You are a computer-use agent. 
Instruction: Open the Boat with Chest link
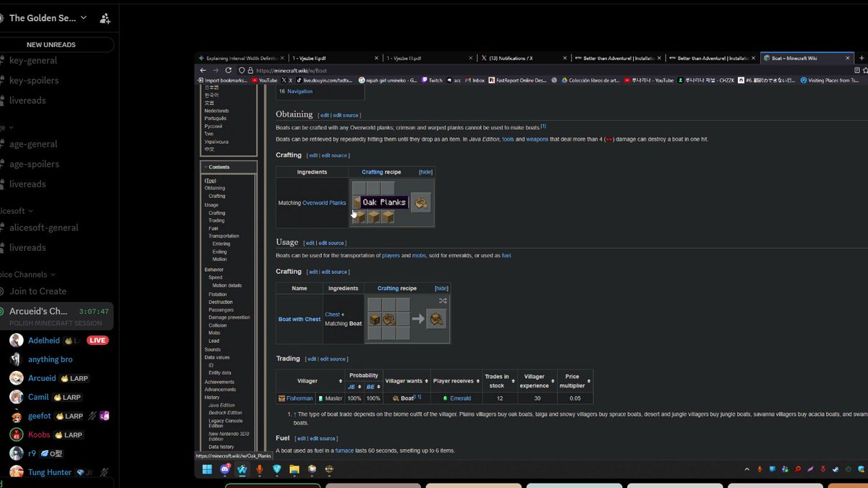click(299, 319)
